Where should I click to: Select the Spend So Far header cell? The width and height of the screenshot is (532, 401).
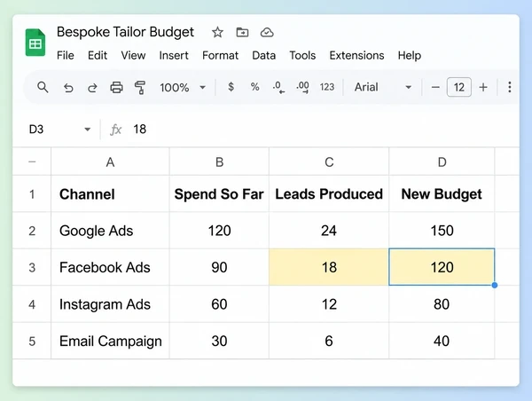[x=219, y=194]
